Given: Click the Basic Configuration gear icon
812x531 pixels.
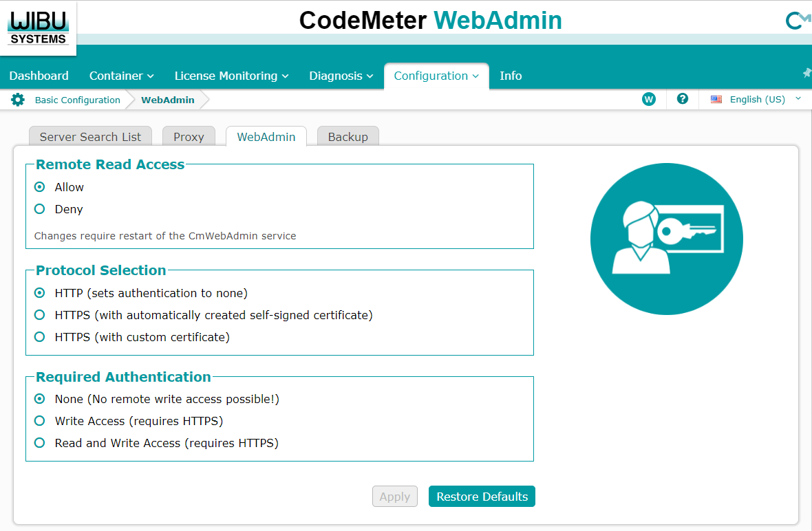Looking at the screenshot, I should (18, 100).
